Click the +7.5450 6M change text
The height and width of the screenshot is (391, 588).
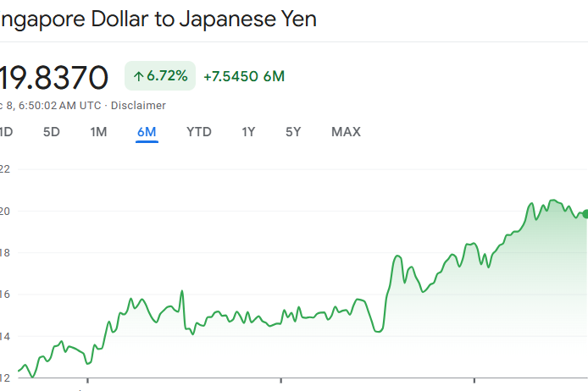click(244, 76)
